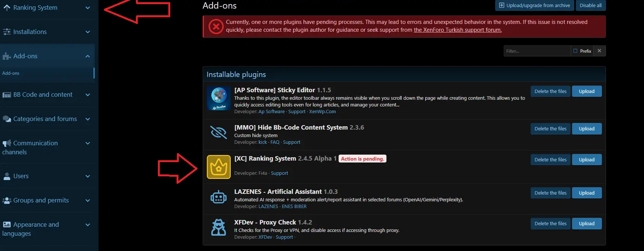Viewport: 644px width, 251px height.
Task: Click the LAZENES robot assistant icon
Action: [x=218, y=197]
